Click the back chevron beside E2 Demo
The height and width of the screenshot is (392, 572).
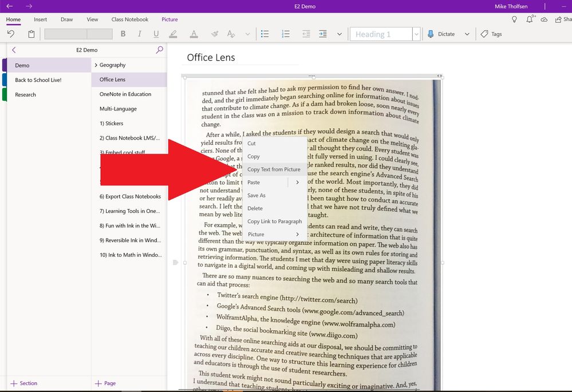click(14, 50)
